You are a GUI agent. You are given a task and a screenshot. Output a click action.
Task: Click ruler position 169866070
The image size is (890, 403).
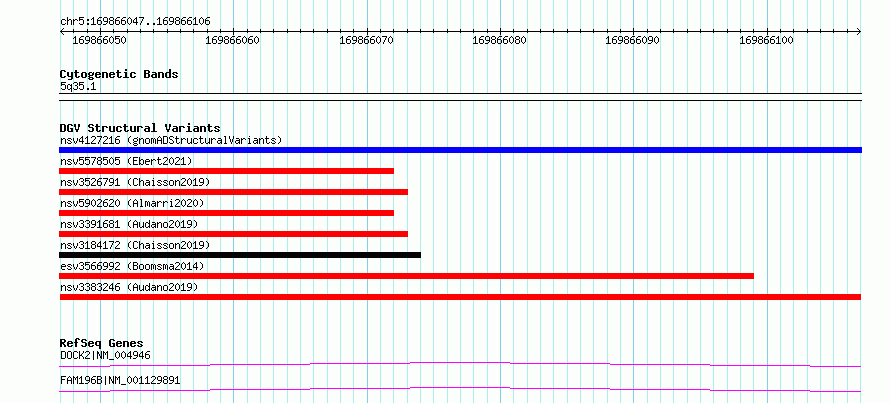367,41
